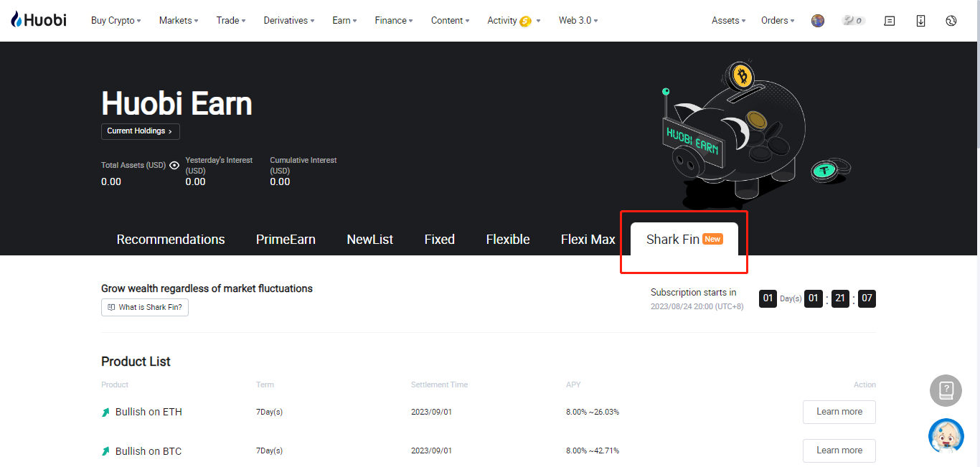Viewport: 980px width, 467px height.
Task: Expand the Buy Crypto dropdown
Action: (x=116, y=20)
